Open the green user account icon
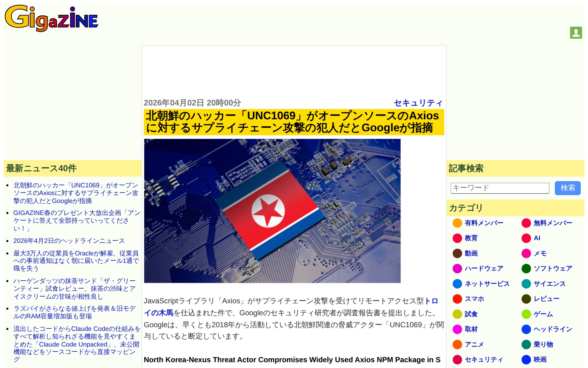The width and height of the screenshot is (588, 368). [x=576, y=33]
